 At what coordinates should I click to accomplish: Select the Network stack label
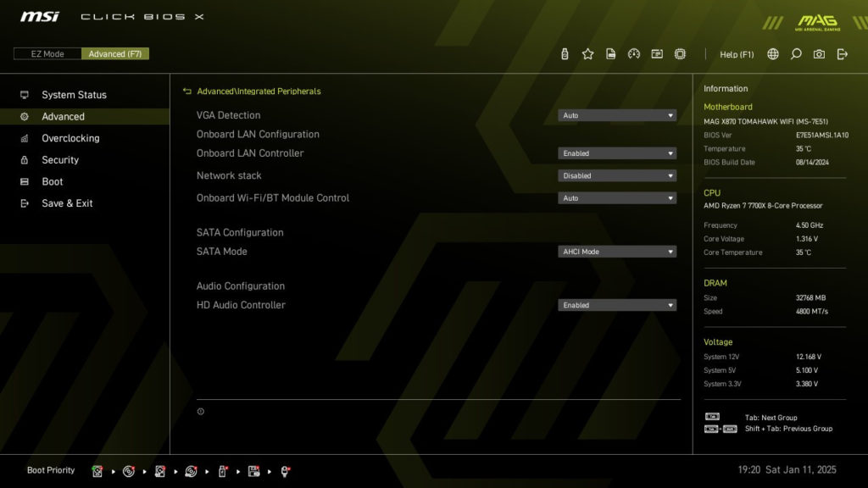click(x=229, y=175)
